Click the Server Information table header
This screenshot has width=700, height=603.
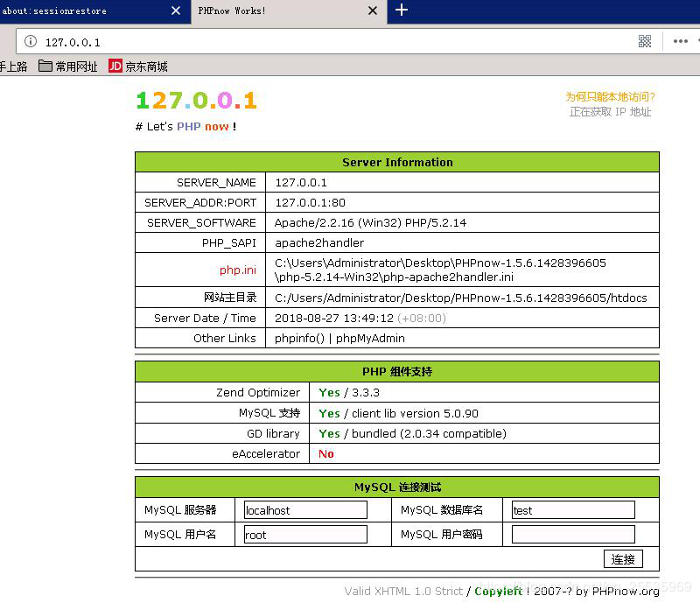pos(397,162)
